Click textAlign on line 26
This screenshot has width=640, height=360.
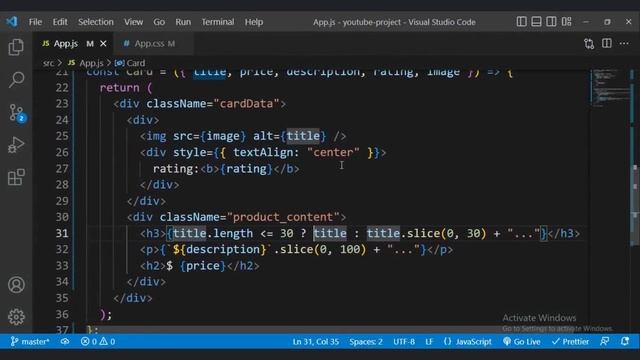click(x=263, y=152)
